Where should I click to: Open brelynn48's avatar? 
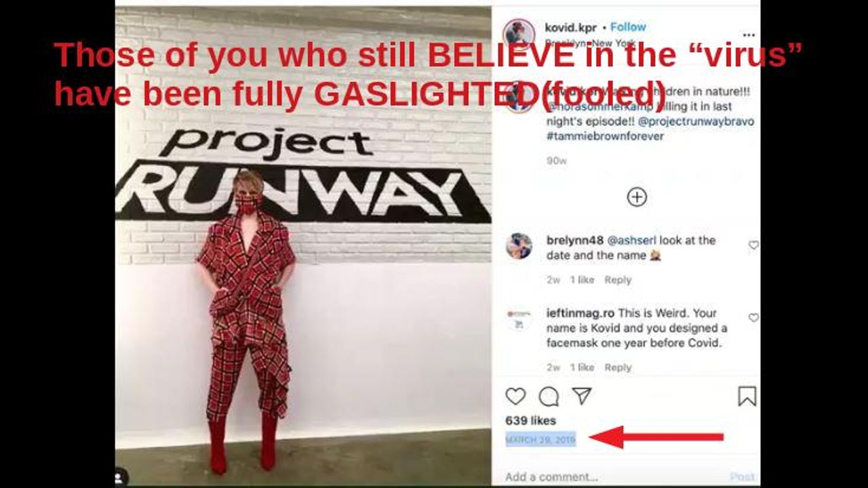point(519,246)
